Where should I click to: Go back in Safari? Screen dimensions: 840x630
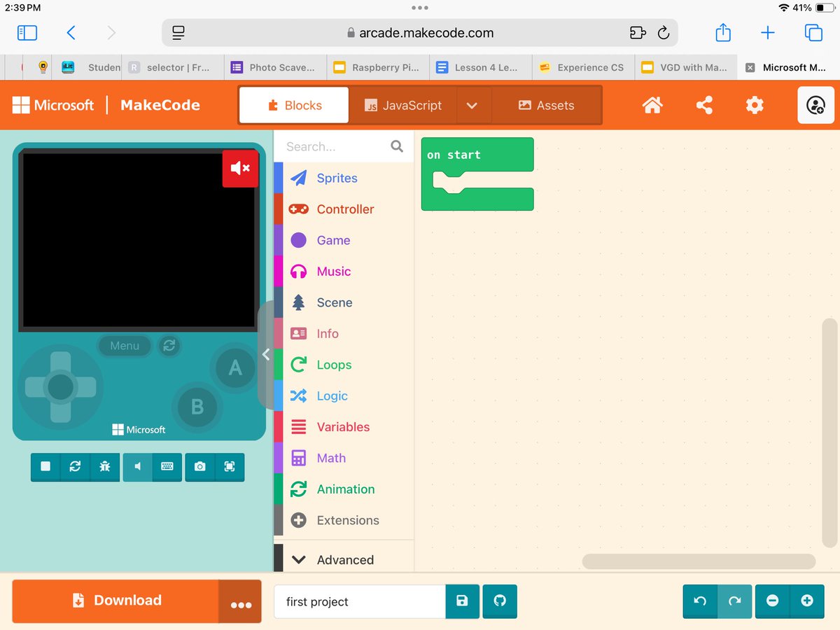coord(71,33)
